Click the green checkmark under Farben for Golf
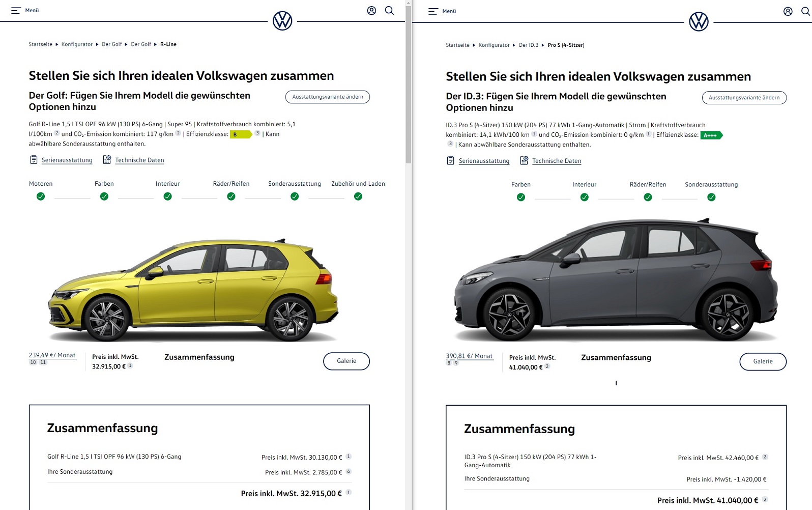Viewport: 812px width, 510px height. coord(104,196)
